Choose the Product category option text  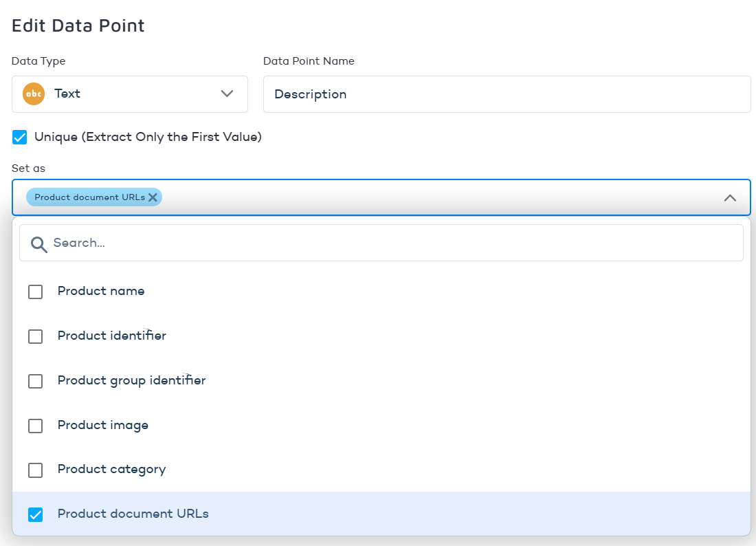(x=111, y=470)
